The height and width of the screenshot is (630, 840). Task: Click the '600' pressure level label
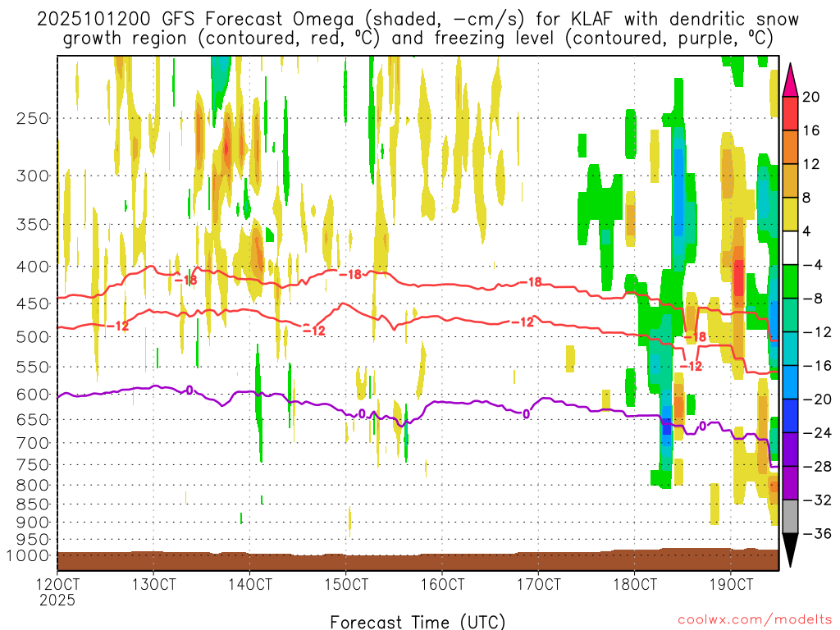[x=33, y=395]
